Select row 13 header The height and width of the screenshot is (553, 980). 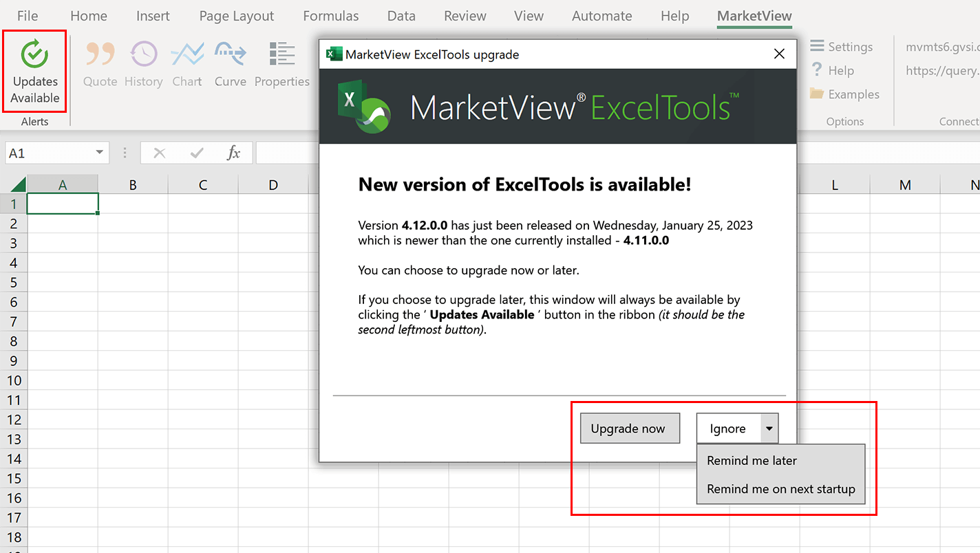point(13,439)
